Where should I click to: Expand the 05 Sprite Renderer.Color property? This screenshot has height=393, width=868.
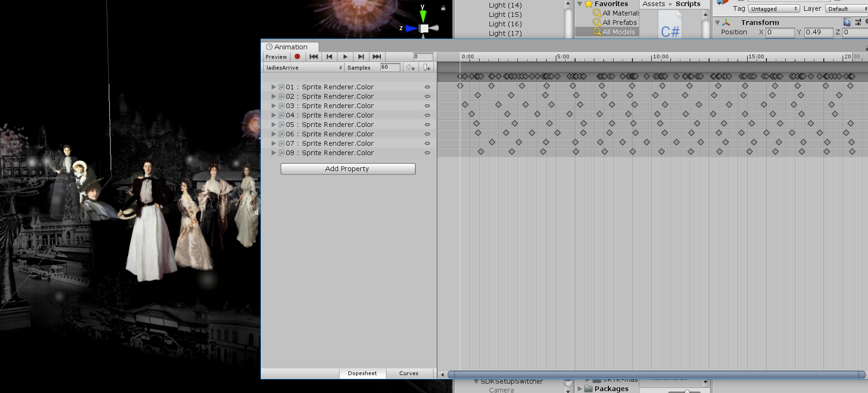(273, 125)
